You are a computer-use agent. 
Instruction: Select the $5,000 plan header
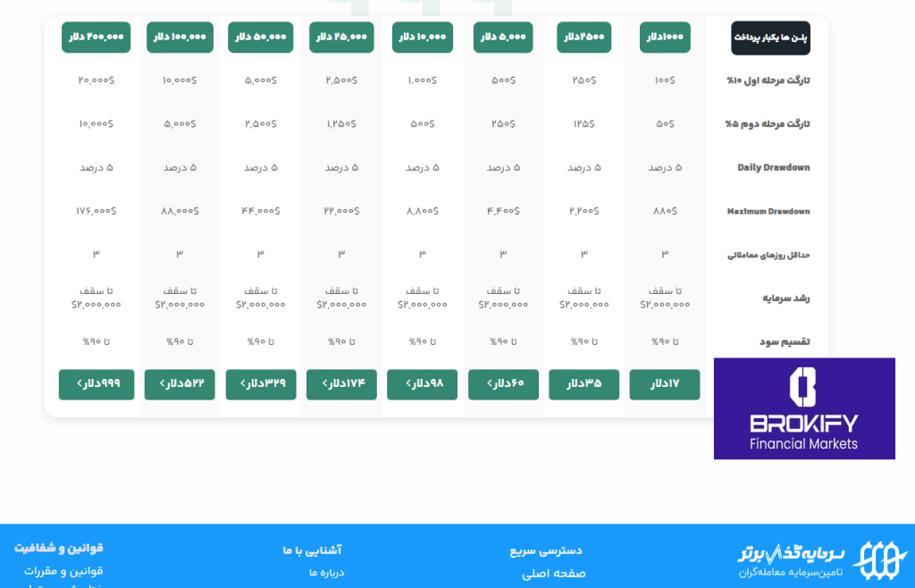(x=502, y=38)
